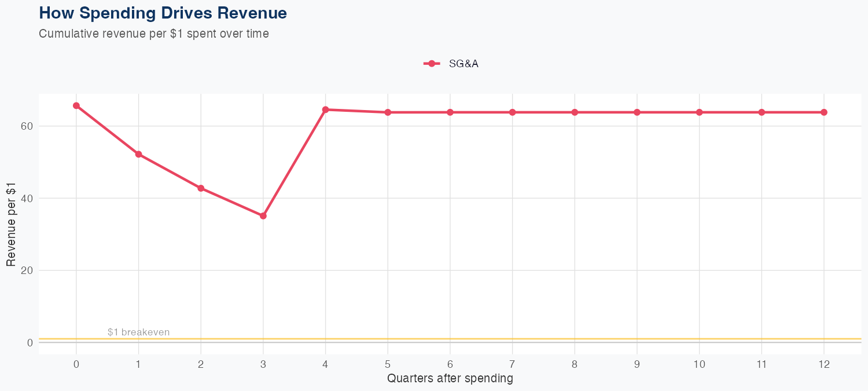Select the final point at quarter 12
Image resolution: width=868 pixels, height=391 pixels.
[824, 112]
